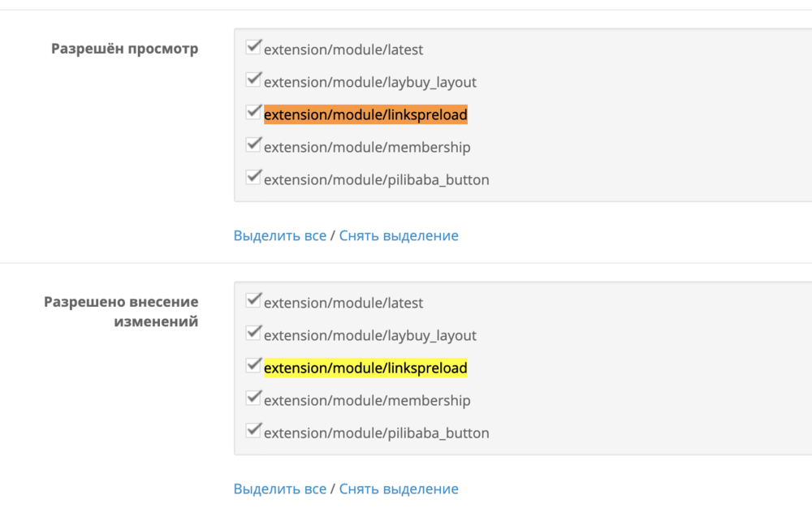812x517 pixels.
Task: Toggle membership checkbox in Разрешено внесение изменений
Action: coord(253,399)
